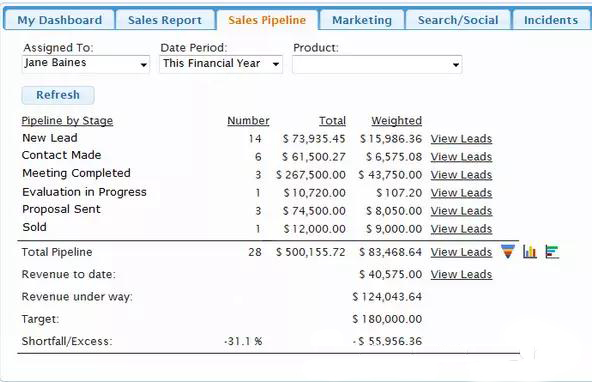Screen dimensions: 592x382
Task: Open the funnel chart icon
Action: click(508, 251)
